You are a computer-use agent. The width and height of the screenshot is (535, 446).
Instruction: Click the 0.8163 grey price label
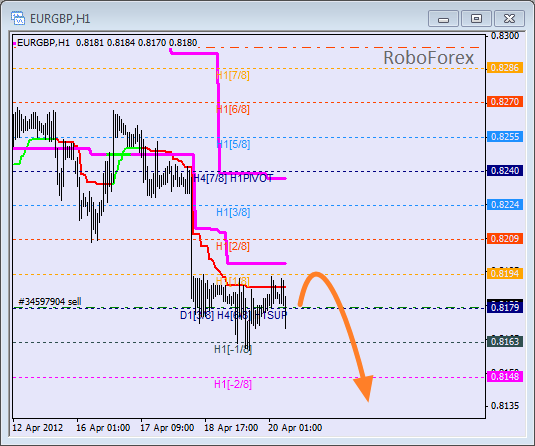(505, 342)
